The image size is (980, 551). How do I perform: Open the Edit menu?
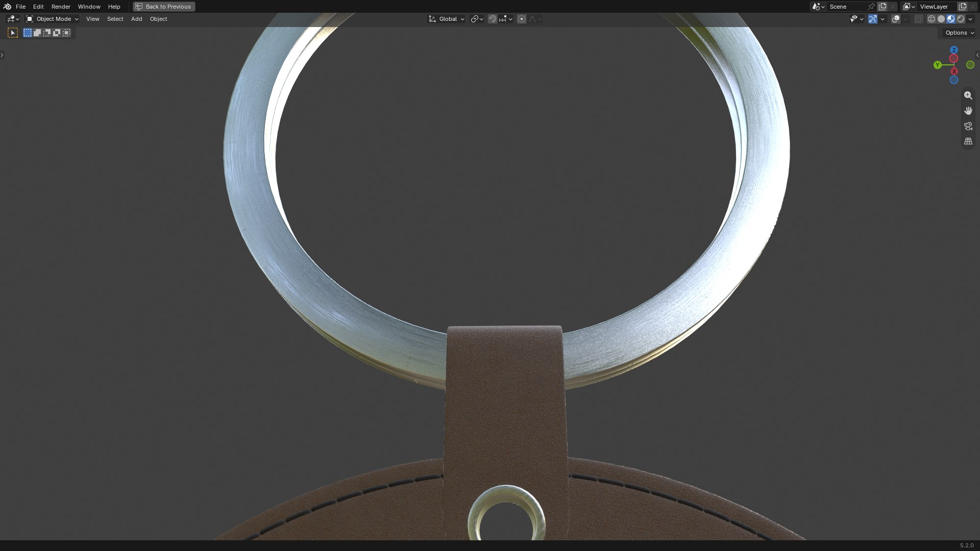pyautogui.click(x=38, y=7)
